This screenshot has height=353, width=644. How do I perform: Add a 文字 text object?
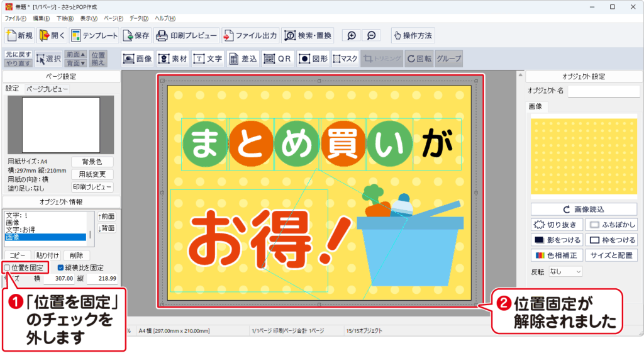click(x=208, y=59)
